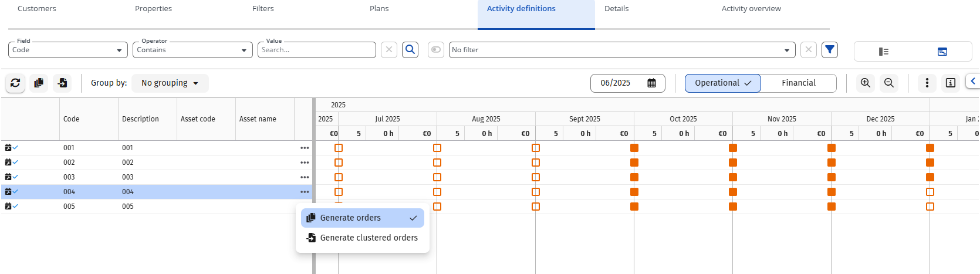Expand the Operator dropdown showing Contains
980x274 pixels.
(x=192, y=50)
